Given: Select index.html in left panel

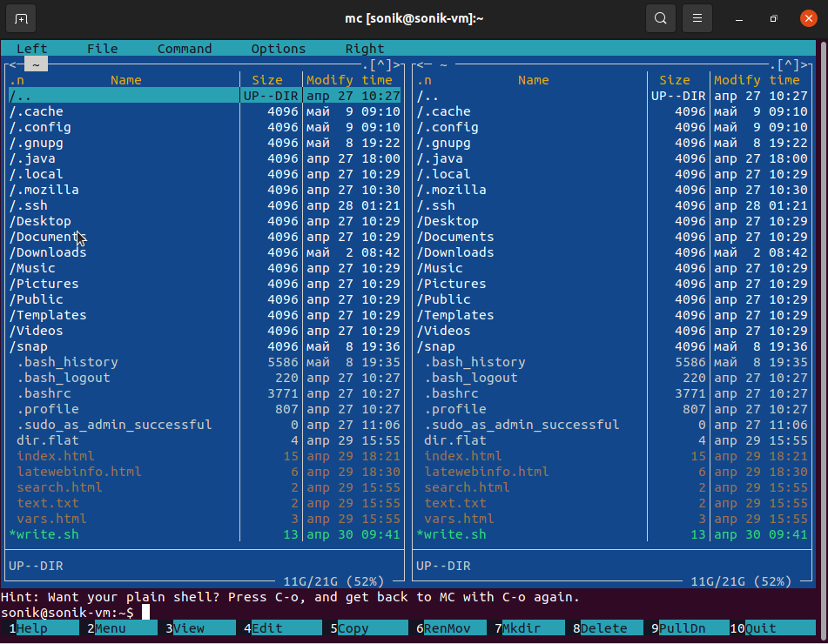Looking at the screenshot, I should pos(56,456).
